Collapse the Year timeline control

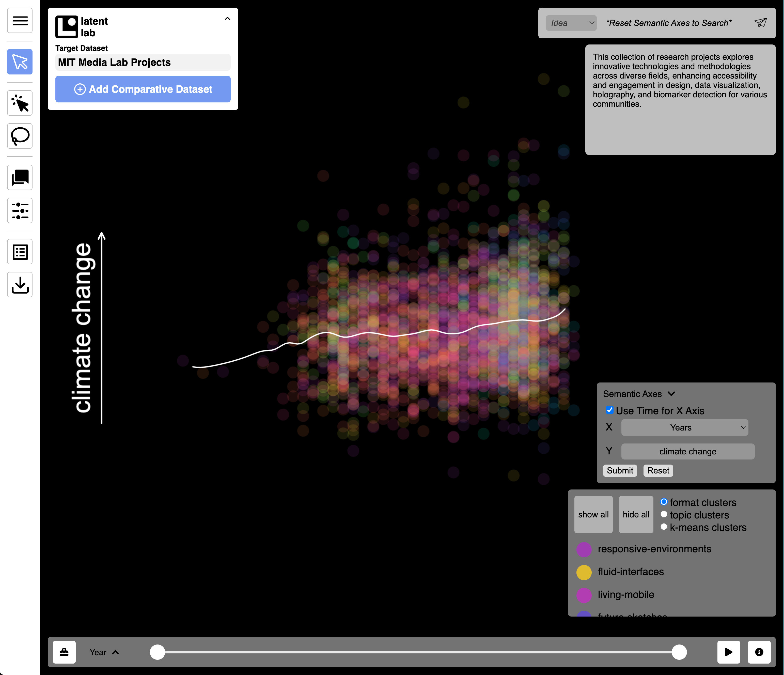coord(116,652)
